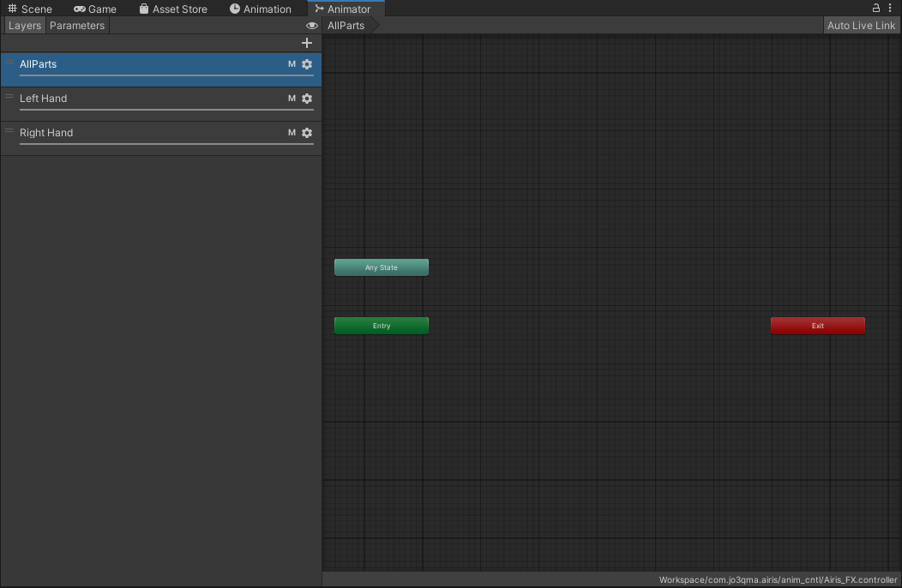Select the Any State node

[381, 267]
